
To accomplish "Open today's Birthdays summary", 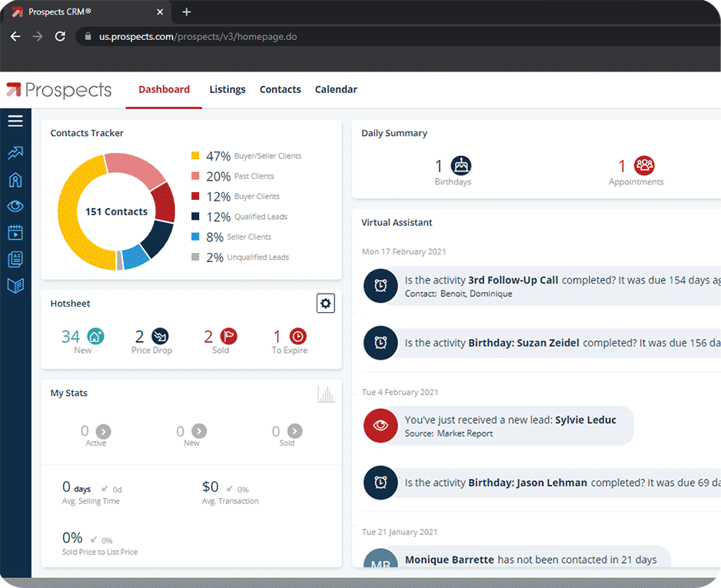I will click(x=453, y=171).
